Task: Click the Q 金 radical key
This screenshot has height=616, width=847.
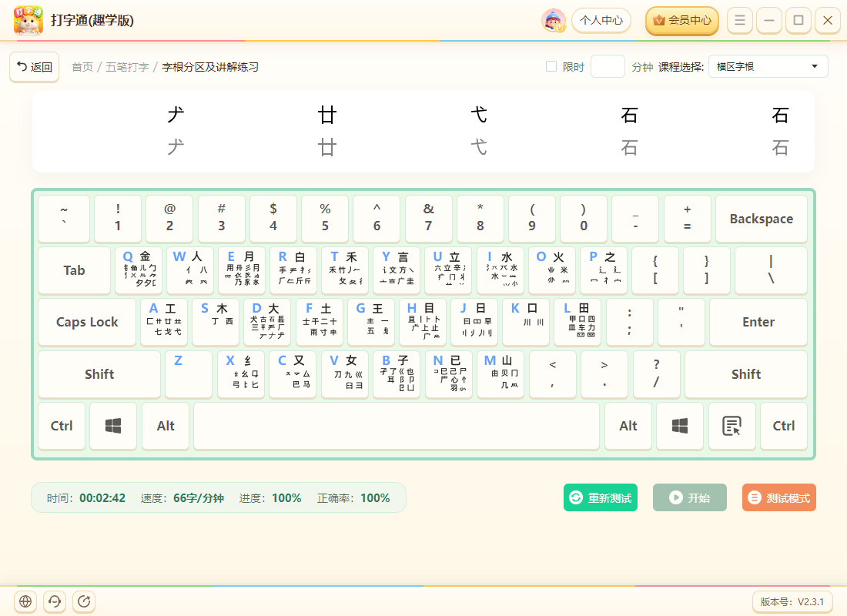Action: [x=139, y=270]
